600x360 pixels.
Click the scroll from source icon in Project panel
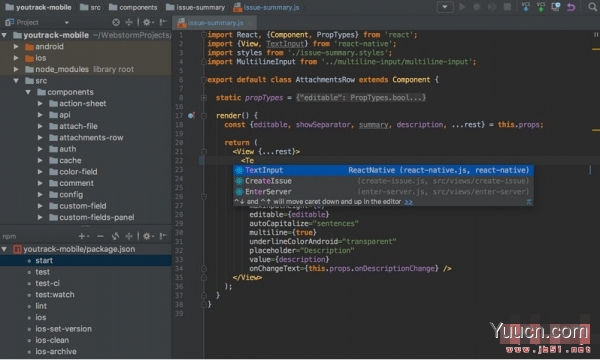116,22
